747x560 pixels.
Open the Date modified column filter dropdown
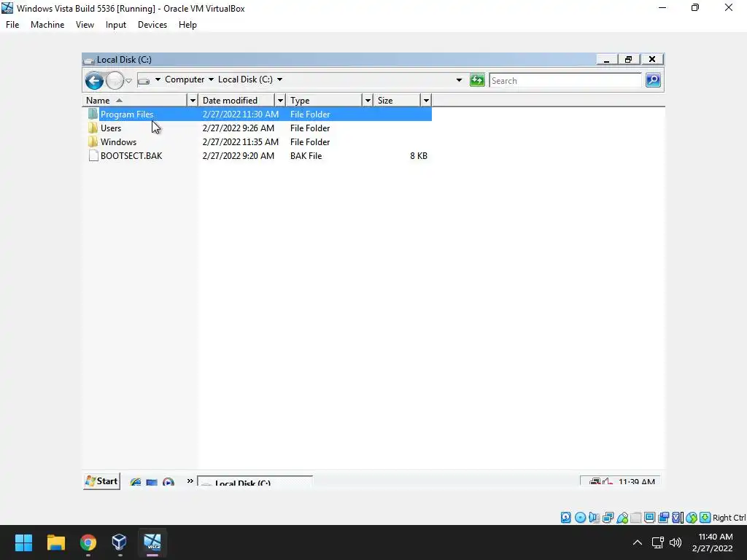pos(281,101)
